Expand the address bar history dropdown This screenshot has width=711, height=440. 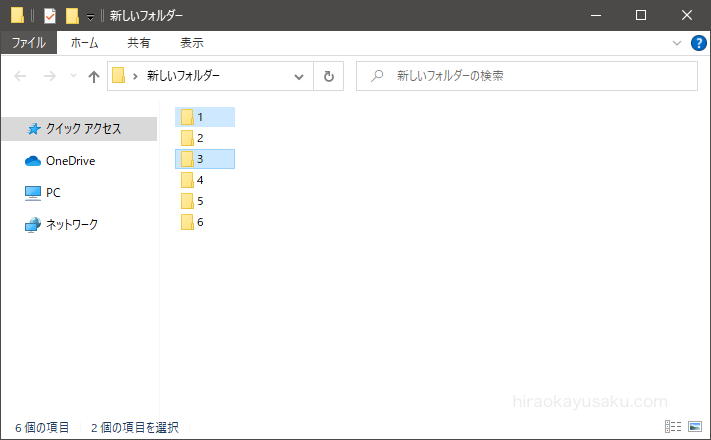pyautogui.click(x=298, y=77)
